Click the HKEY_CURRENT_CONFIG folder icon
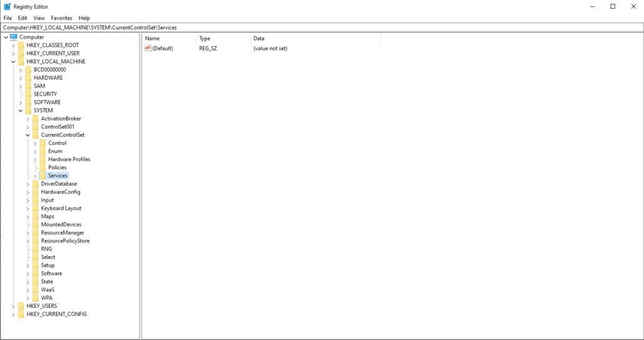 (x=21, y=314)
